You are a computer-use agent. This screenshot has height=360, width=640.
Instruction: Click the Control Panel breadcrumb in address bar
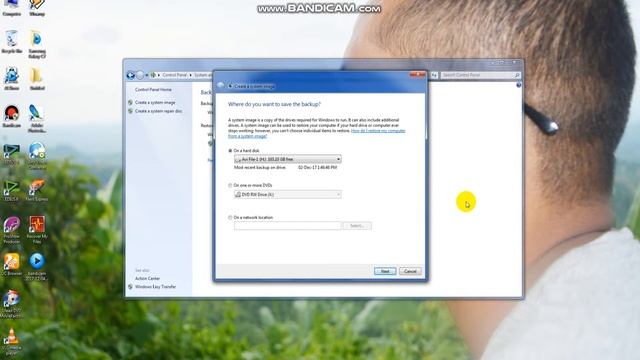click(x=174, y=75)
